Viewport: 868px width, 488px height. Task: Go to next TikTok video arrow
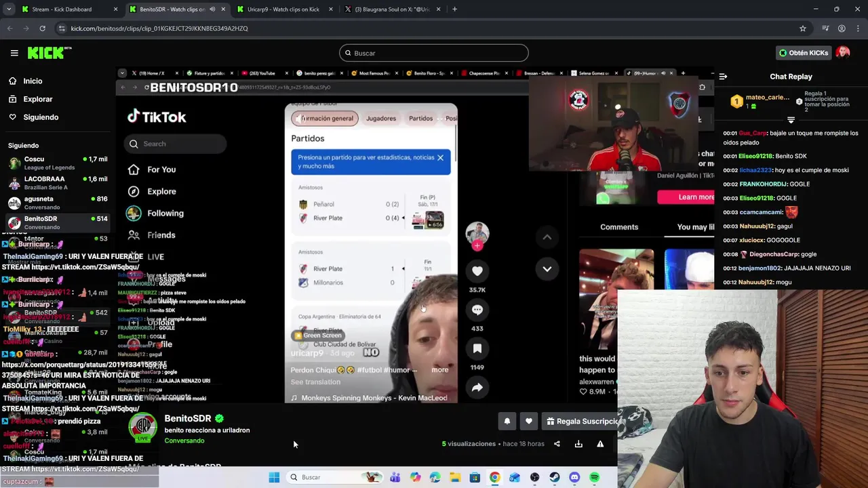547,269
